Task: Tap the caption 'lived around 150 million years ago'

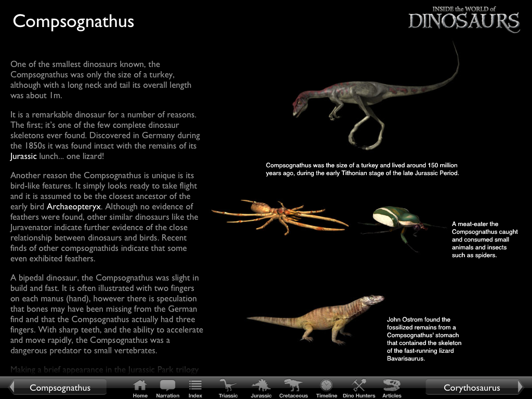Action: point(362,169)
